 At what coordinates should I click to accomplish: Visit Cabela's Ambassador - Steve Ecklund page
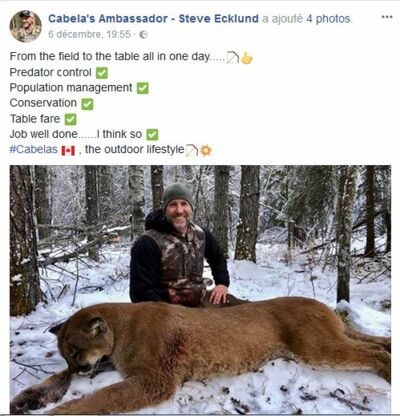click(153, 19)
